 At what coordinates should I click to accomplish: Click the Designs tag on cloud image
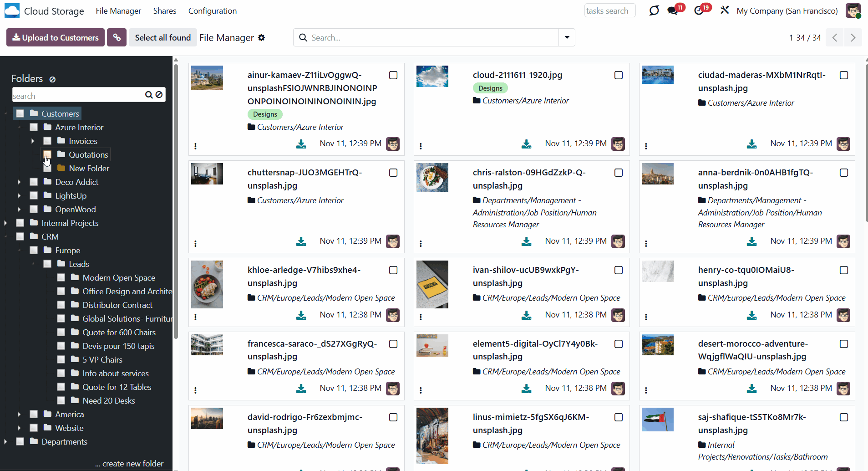(x=490, y=88)
